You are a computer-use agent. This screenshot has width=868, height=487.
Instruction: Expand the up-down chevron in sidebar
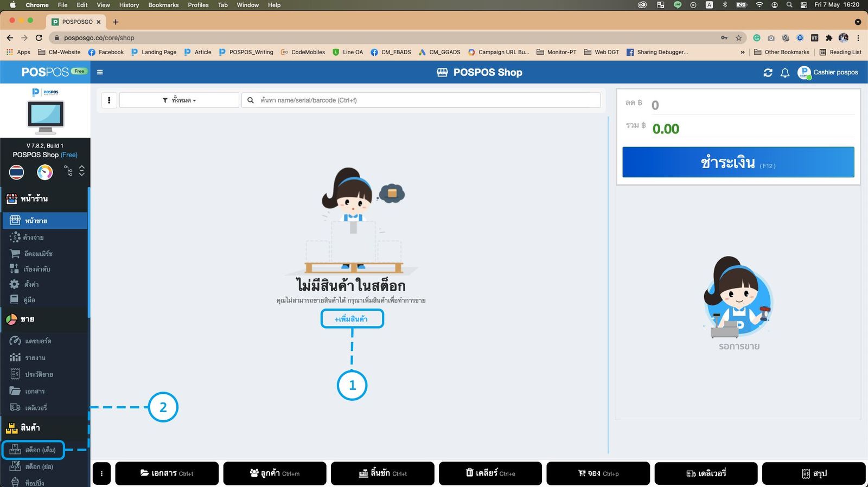[x=82, y=171]
